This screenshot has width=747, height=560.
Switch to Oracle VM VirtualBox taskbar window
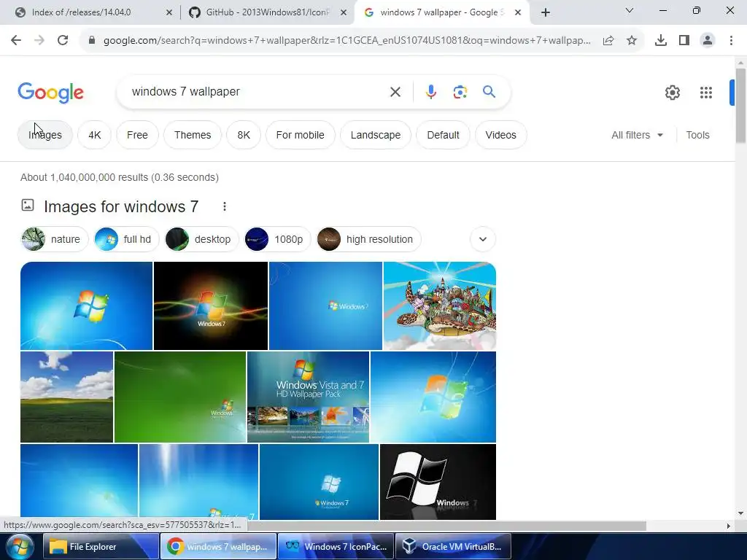(x=453, y=547)
